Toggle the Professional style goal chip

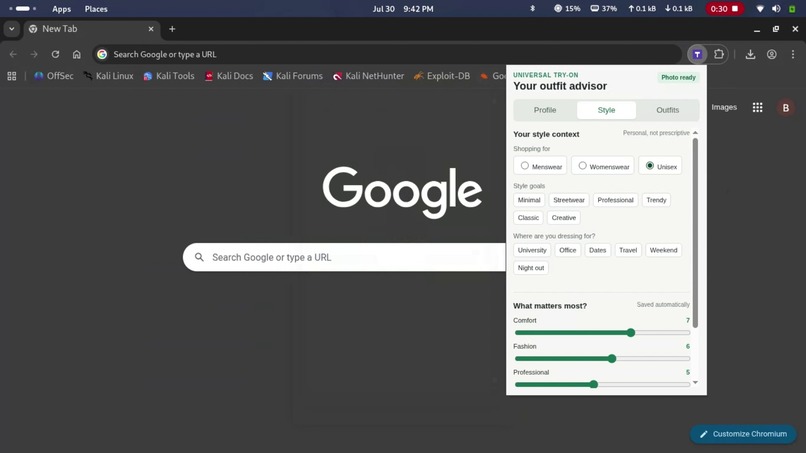tap(615, 200)
